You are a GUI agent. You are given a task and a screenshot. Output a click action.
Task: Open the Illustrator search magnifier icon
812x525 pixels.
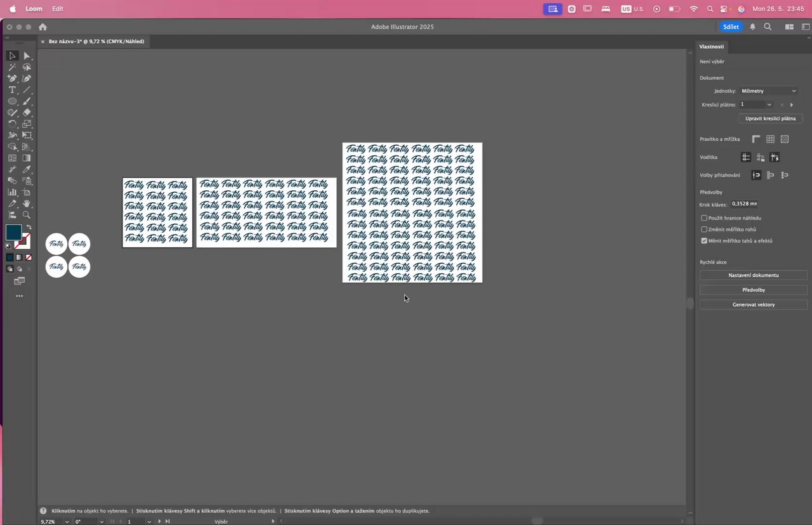click(768, 27)
